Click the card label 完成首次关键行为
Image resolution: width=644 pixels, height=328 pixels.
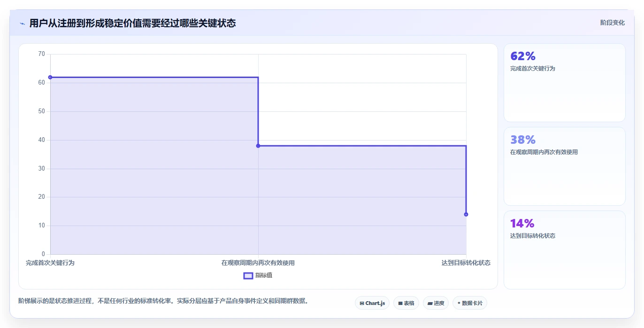(x=533, y=69)
